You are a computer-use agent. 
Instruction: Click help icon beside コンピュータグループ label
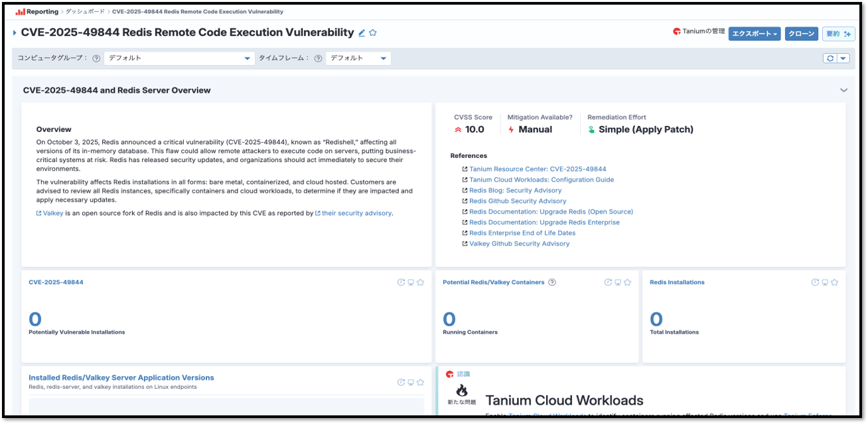96,58
